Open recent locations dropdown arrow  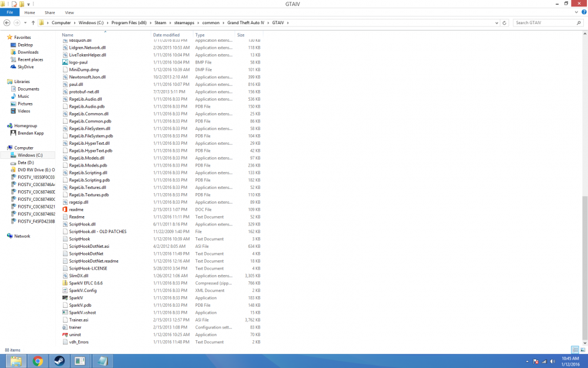25,23
